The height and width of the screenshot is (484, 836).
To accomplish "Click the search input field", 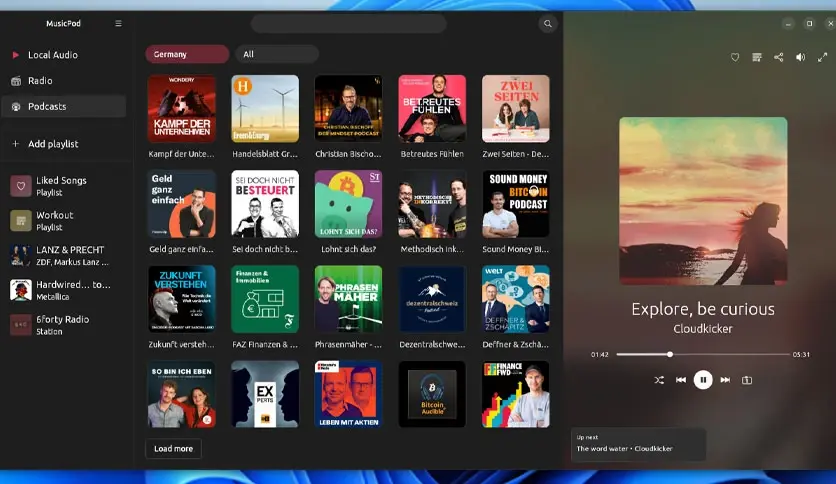I will [x=349, y=23].
